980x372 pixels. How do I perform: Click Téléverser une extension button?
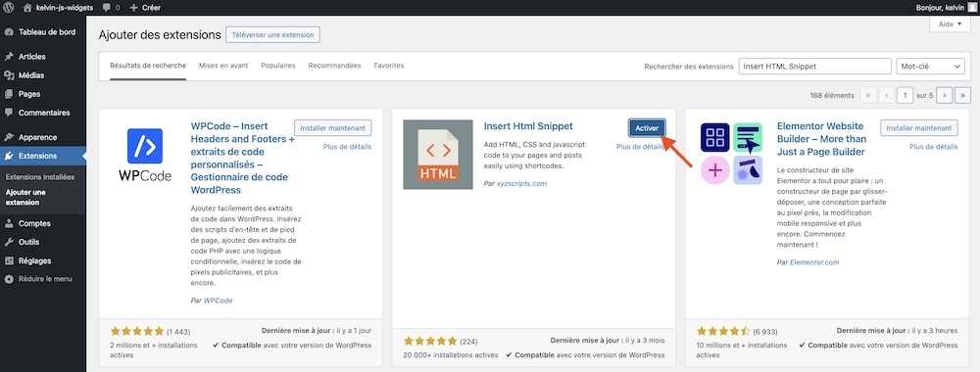click(x=272, y=35)
